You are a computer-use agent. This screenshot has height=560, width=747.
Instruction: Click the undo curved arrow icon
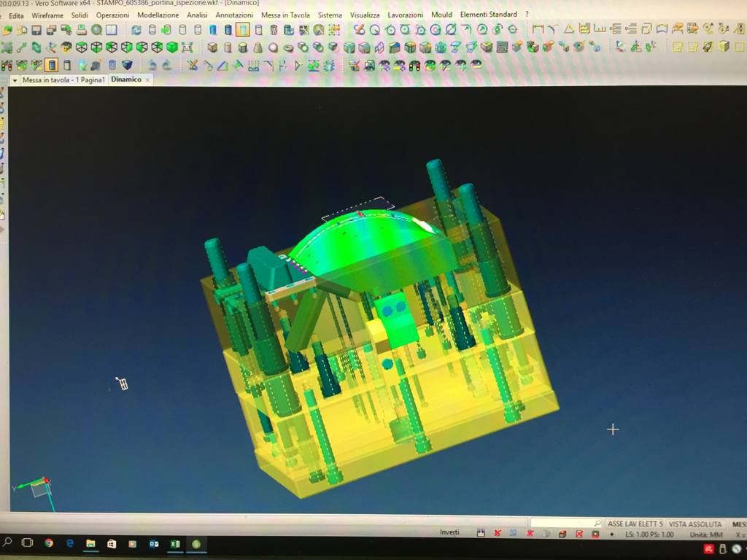click(152, 65)
